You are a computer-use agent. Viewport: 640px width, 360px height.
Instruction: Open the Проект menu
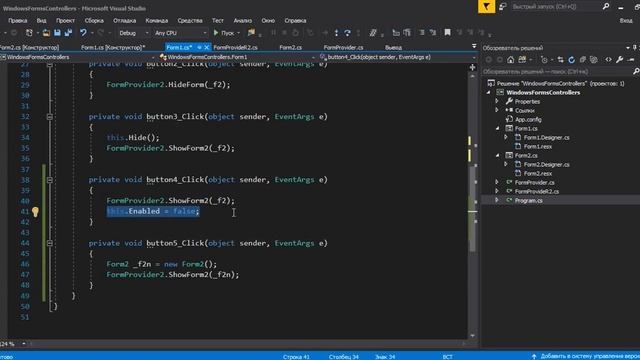point(65,20)
